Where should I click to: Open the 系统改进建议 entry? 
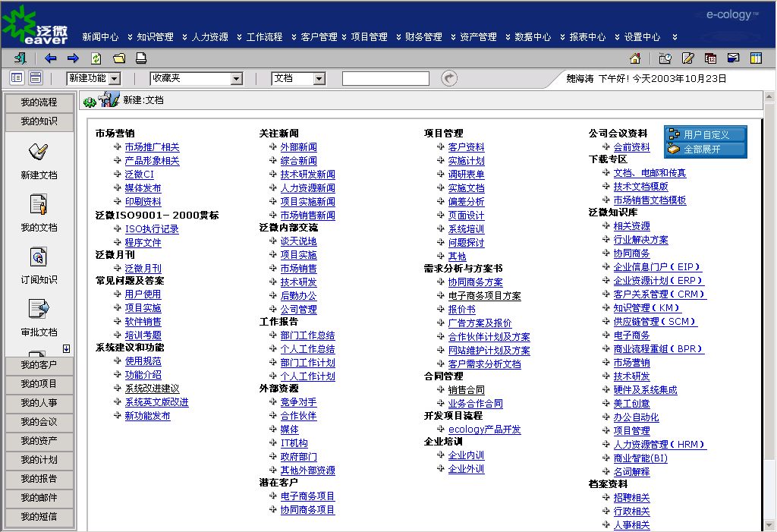(x=152, y=389)
